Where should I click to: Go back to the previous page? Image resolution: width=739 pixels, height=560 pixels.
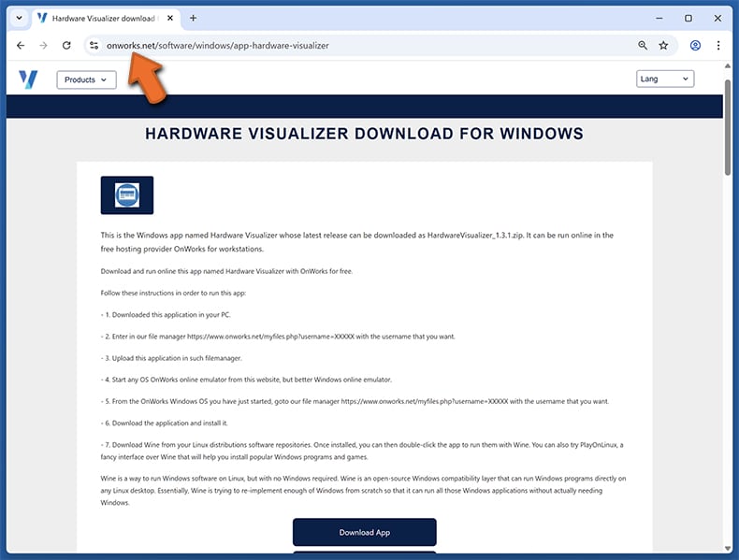coord(21,45)
